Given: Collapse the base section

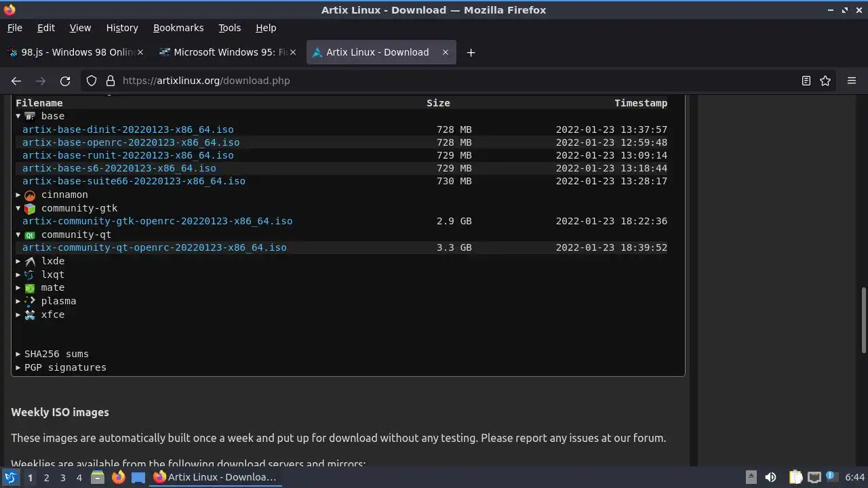Looking at the screenshot, I should [18, 116].
